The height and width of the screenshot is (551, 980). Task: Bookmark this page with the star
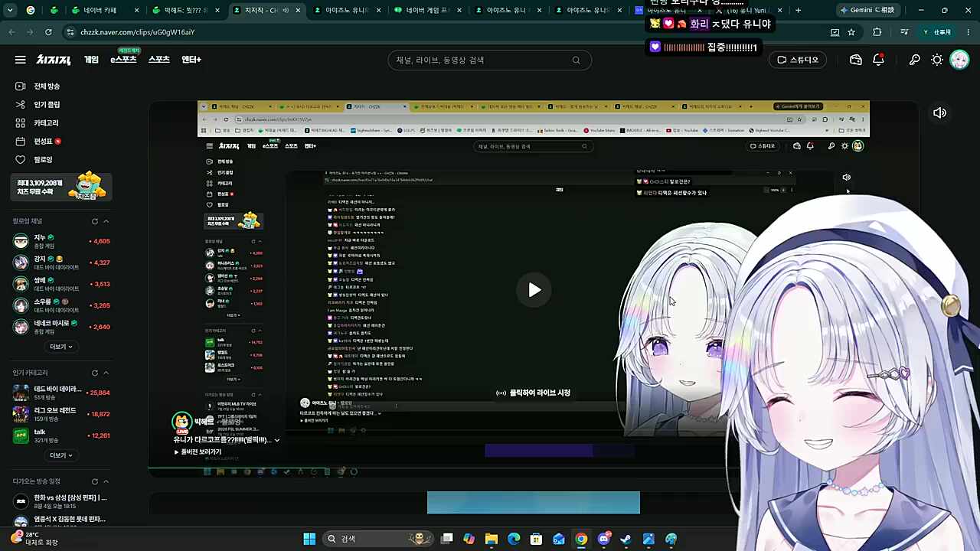coord(851,32)
